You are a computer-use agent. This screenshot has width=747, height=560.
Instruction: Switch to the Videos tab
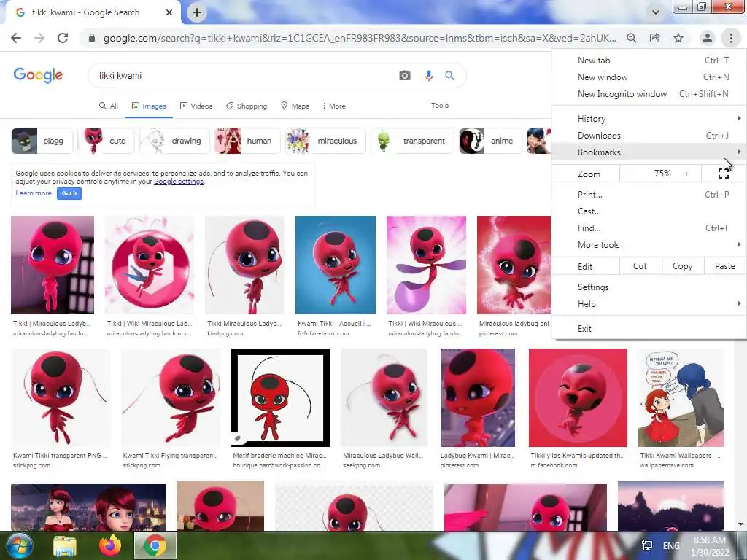pyautogui.click(x=196, y=106)
